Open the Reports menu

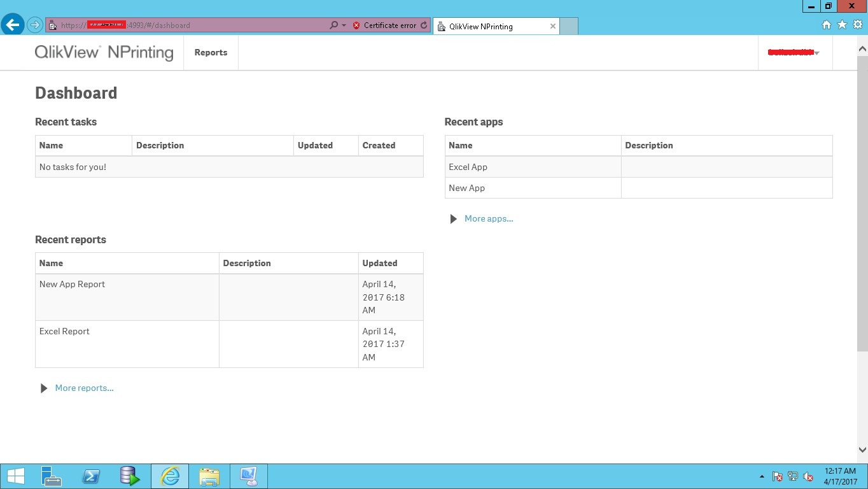(211, 53)
